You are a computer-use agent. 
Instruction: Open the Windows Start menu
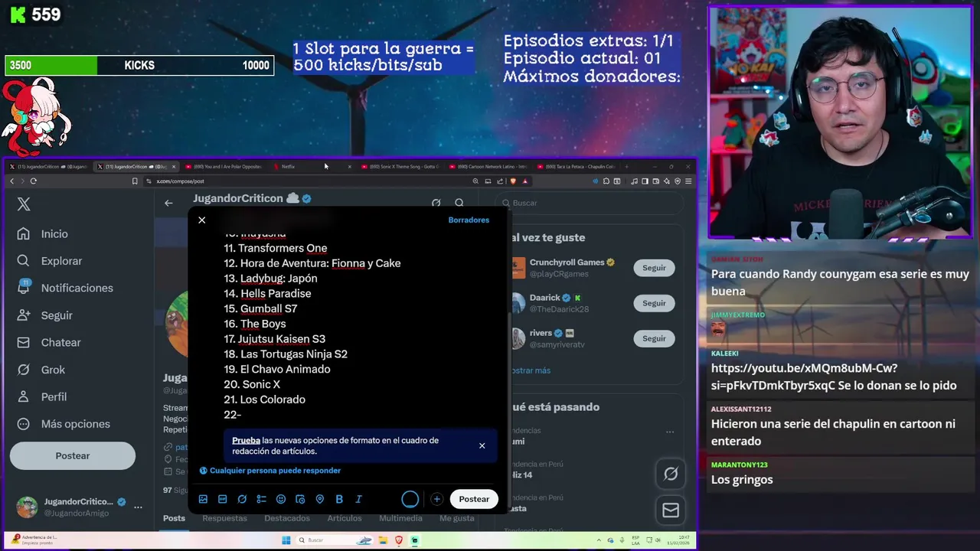(x=286, y=540)
